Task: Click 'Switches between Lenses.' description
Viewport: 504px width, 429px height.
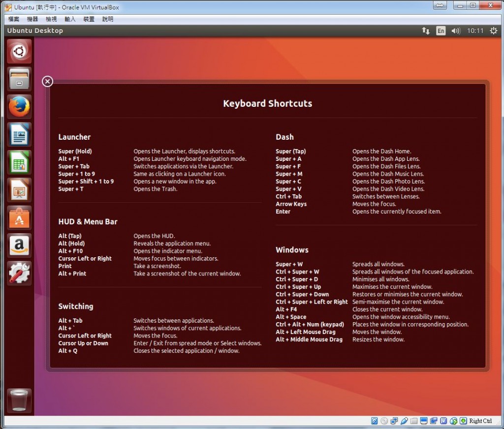Action: 386,196
